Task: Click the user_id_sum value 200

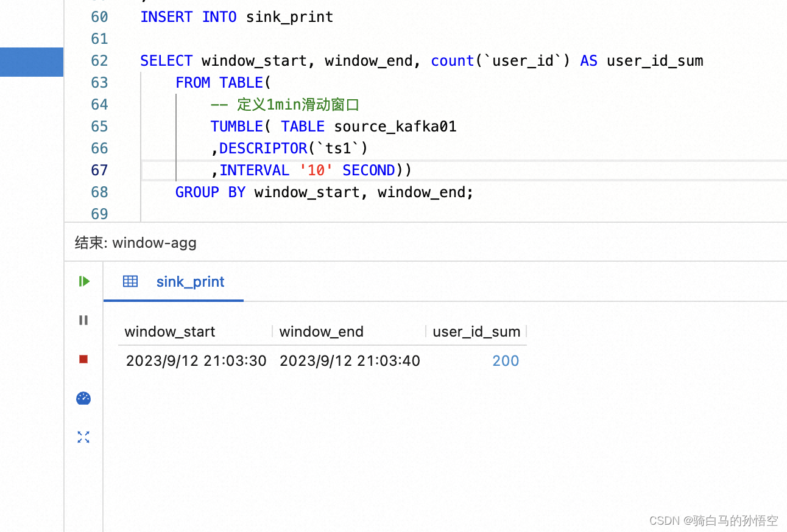Action: tap(506, 361)
